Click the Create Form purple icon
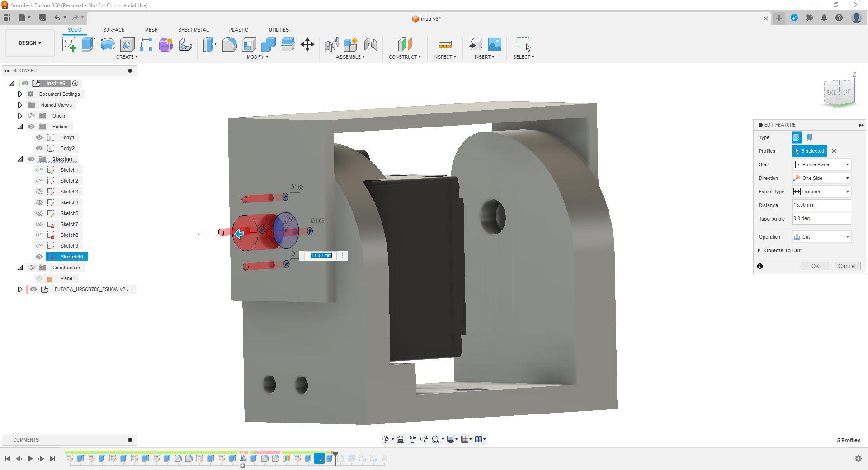The image size is (868, 470). 166,44
